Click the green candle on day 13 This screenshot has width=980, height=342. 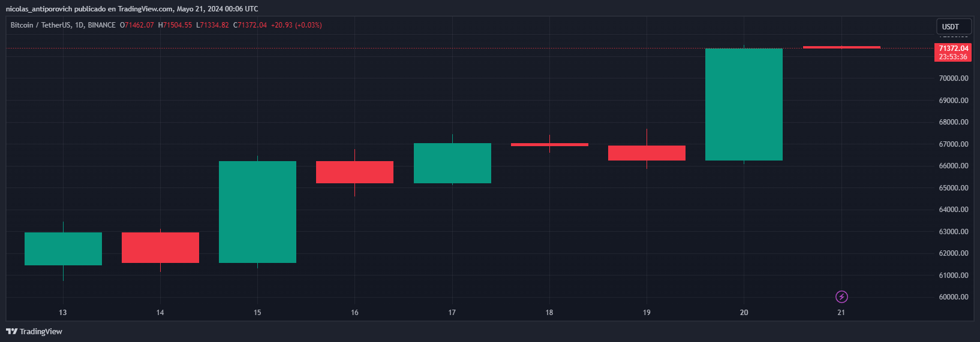[x=63, y=249]
